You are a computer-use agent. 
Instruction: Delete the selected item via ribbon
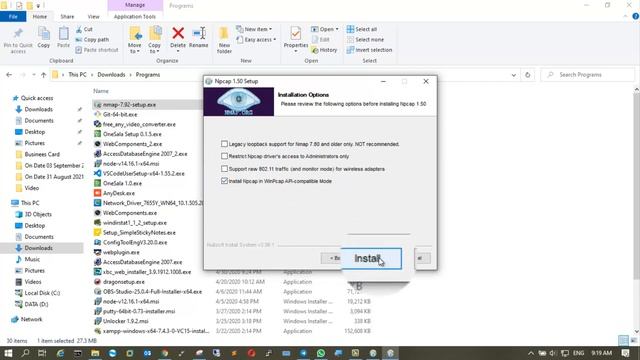pos(178,38)
